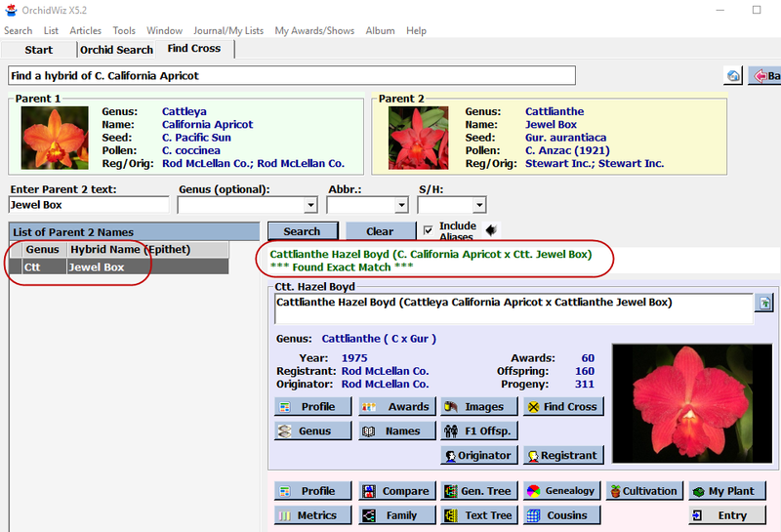Screen dimensions: 781x532
Task: Click the Back arrow button
Action: tap(764, 76)
